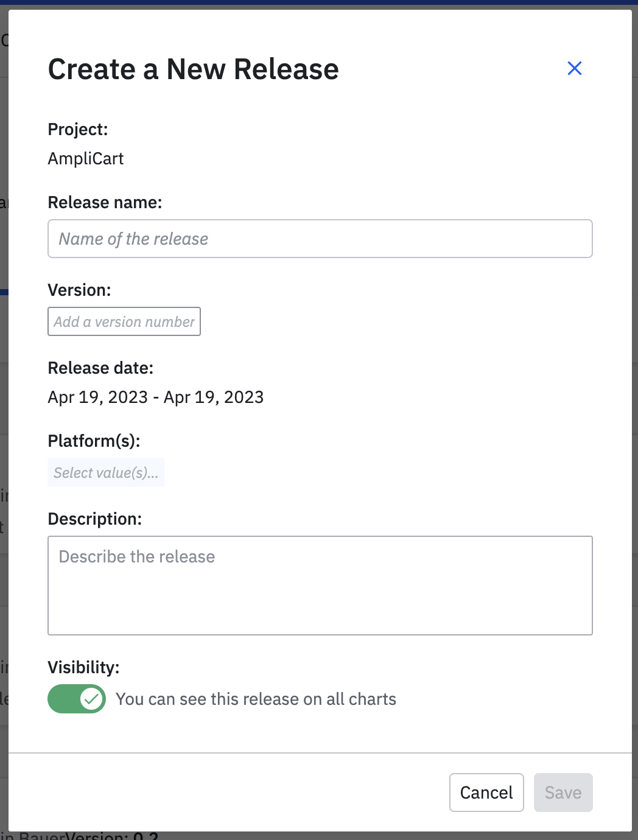Select the AmpliCart project name
The height and width of the screenshot is (840, 638).
[x=86, y=158]
